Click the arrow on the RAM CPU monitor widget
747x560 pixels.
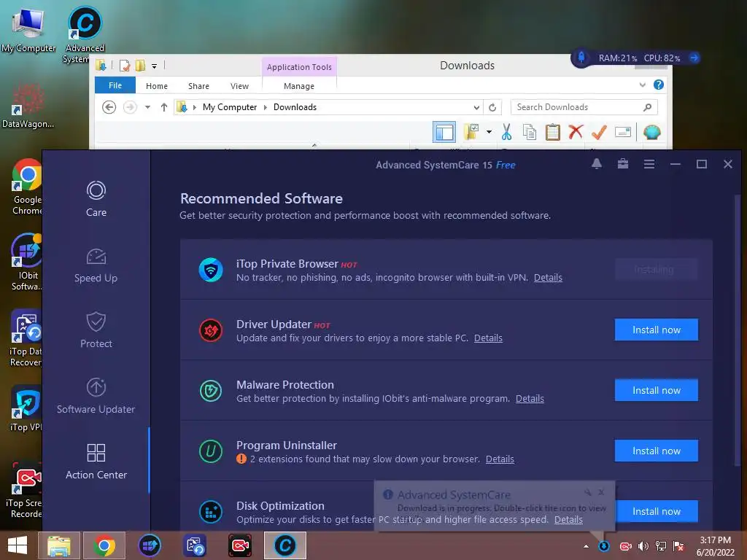tap(694, 58)
